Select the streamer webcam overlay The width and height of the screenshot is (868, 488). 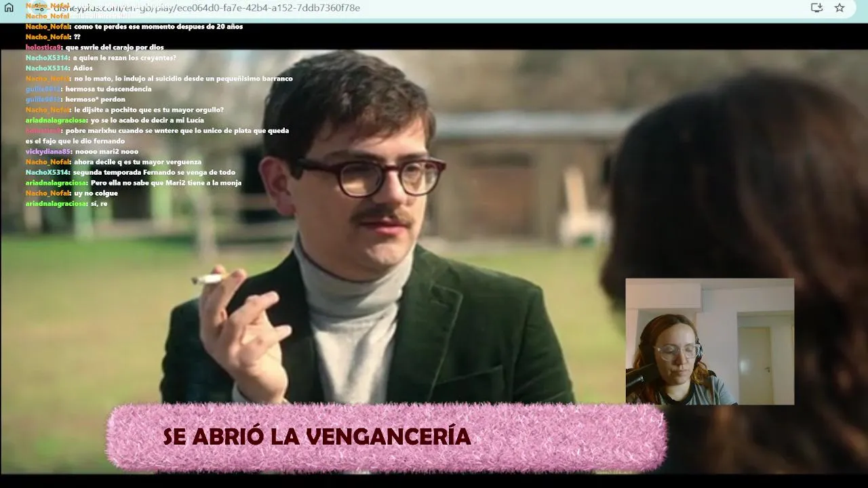click(x=709, y=342)
